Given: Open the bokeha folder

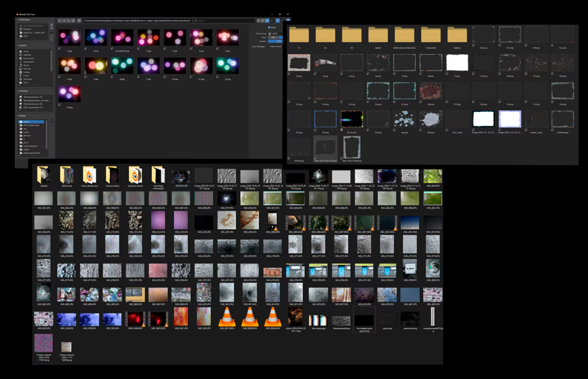Looking at the screenshot, I should tap(44, 176).
